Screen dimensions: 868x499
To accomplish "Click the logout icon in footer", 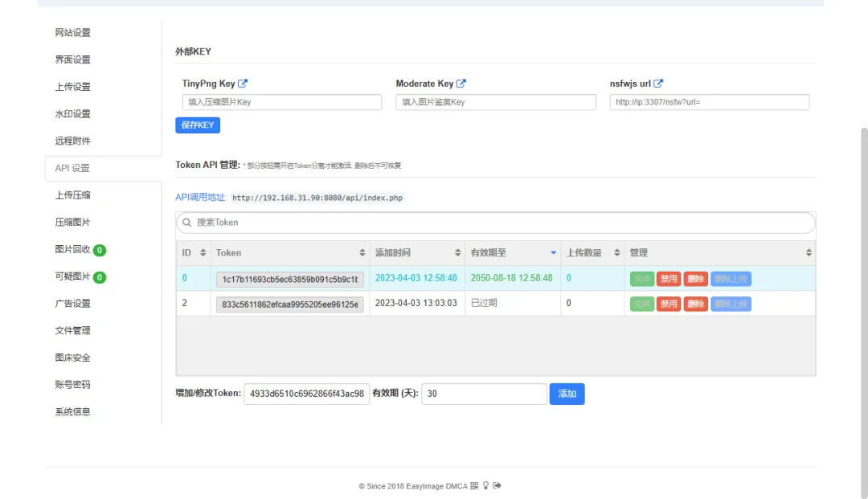I will click(497, 486).
